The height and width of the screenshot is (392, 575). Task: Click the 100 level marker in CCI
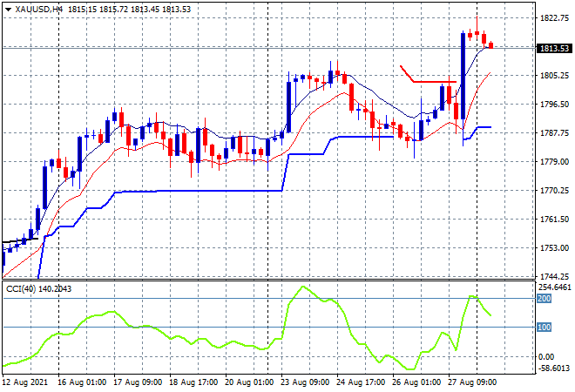click(x=544, y=327)
